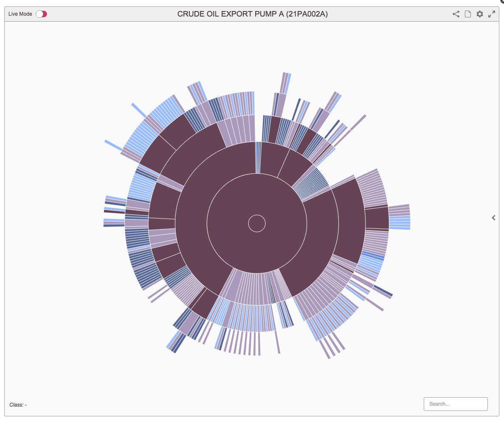The width and height of the screenshot is (504, 421).
Task: Click the widget title CRUDE OIL EXPORT PUMP A
Action: point(252,14)
